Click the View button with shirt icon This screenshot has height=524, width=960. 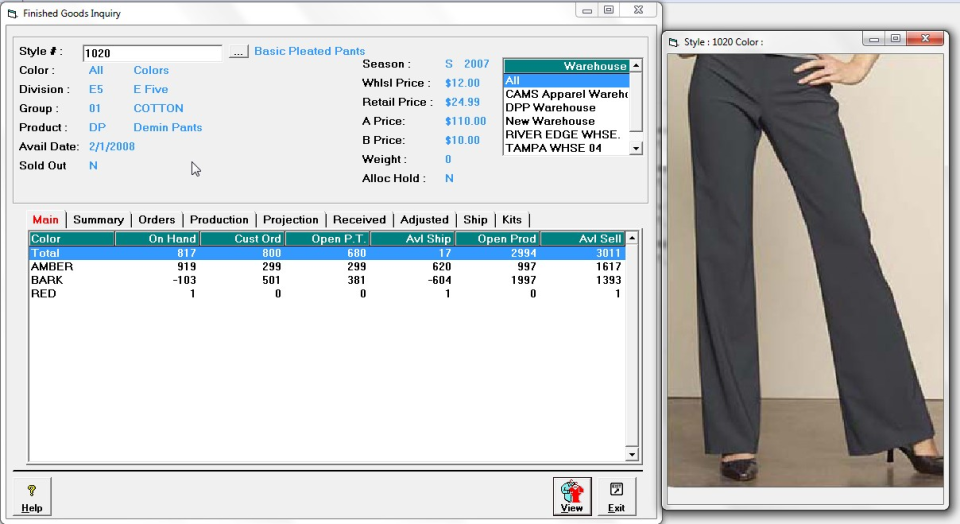pyautogui.click(x=572, y=496)
